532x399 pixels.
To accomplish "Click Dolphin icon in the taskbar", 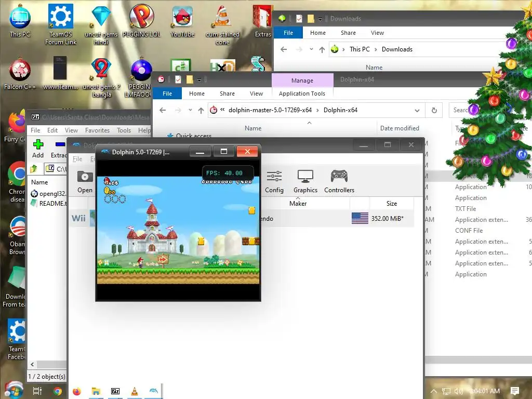I will 153,391.
